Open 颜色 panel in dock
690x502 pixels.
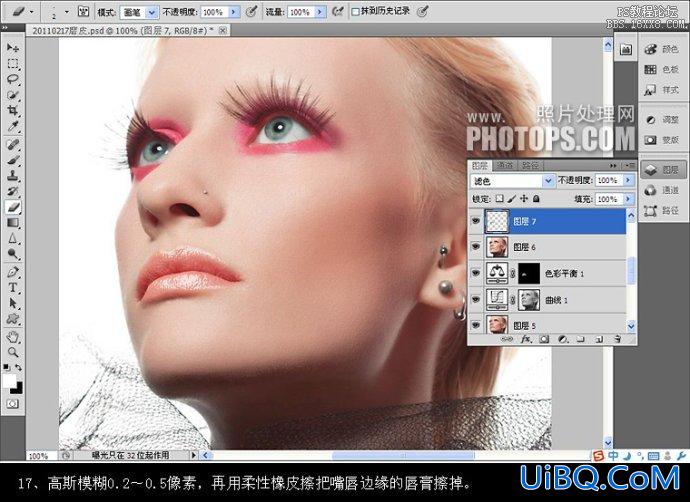662,49
